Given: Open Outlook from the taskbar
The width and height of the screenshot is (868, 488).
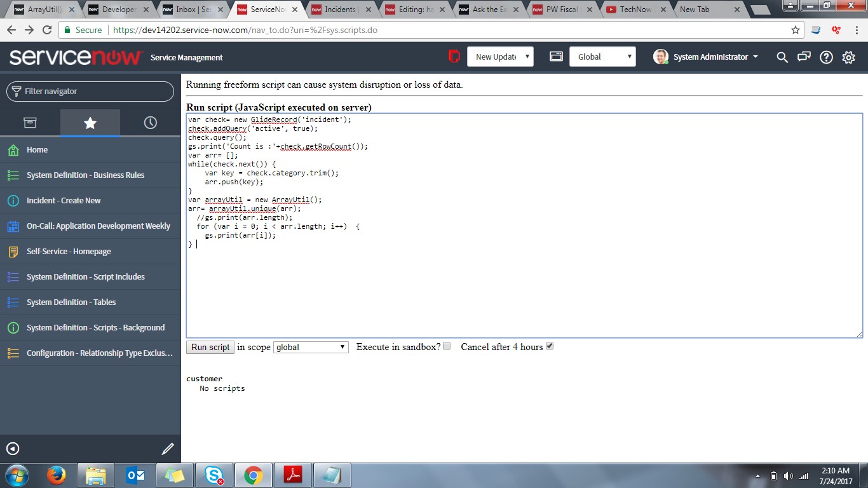Looking at the screenshot, I should (x=135, y=475).
